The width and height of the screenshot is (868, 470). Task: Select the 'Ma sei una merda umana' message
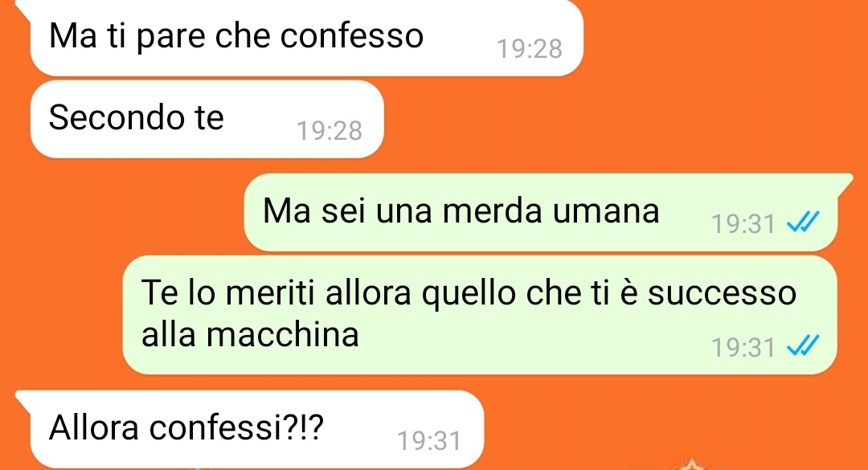click(541, 212)
